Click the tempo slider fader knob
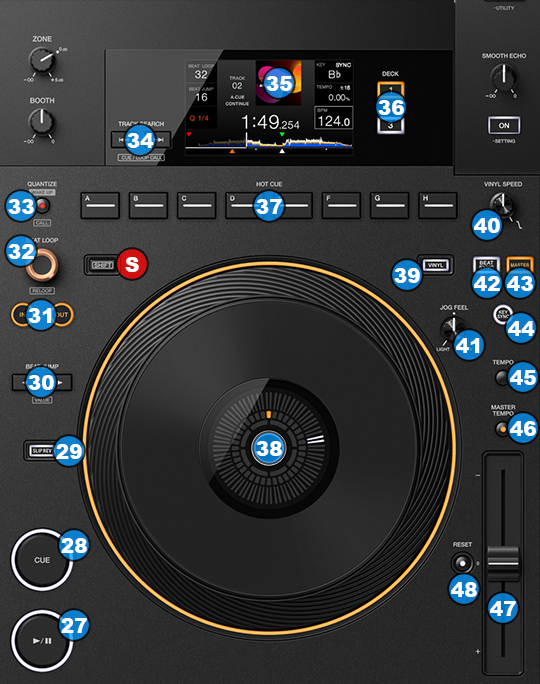 503,563
